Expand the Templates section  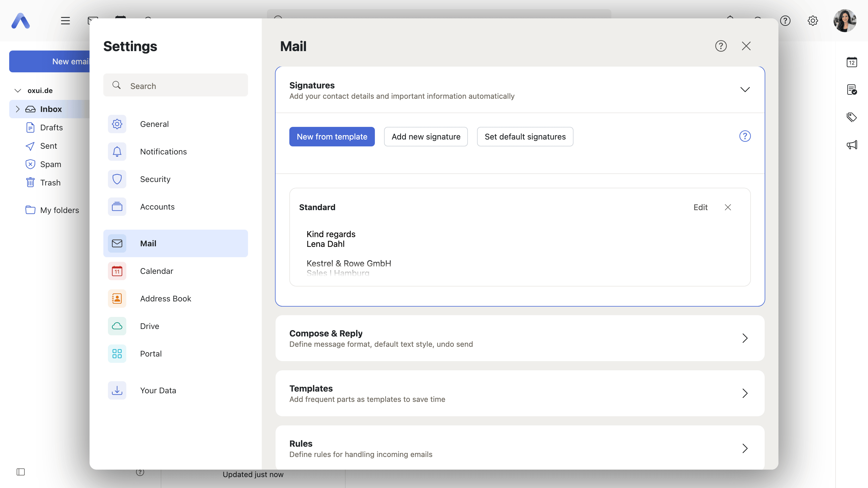(520, 393)
